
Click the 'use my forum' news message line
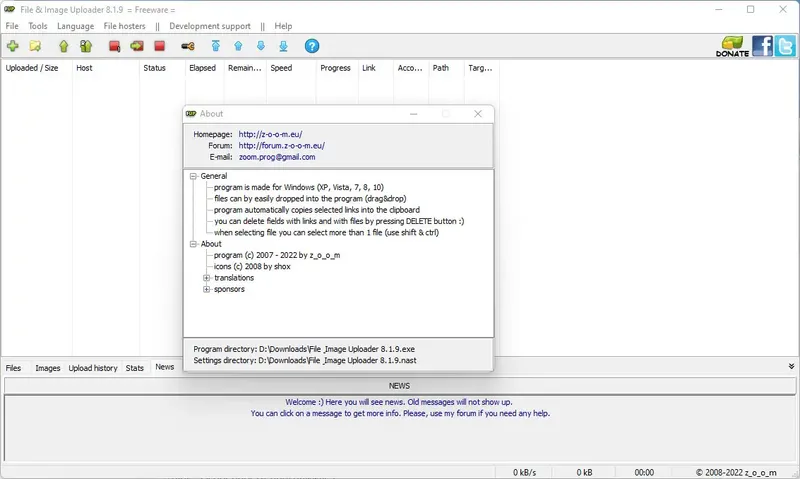coord(400,413)
